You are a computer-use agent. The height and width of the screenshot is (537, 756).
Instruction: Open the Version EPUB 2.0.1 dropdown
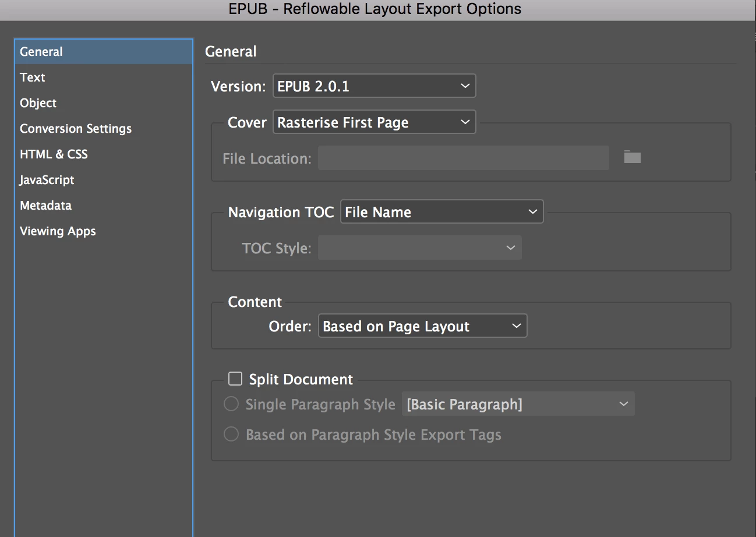[374, 86]
